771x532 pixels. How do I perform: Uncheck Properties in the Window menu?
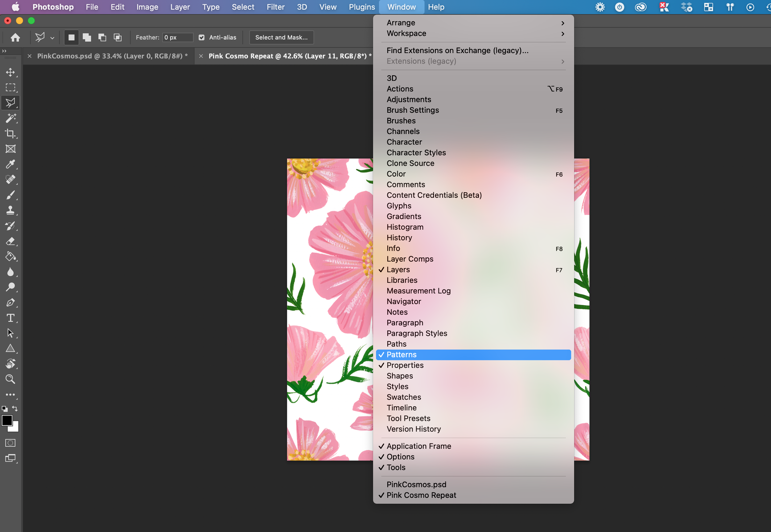[405, 365]
